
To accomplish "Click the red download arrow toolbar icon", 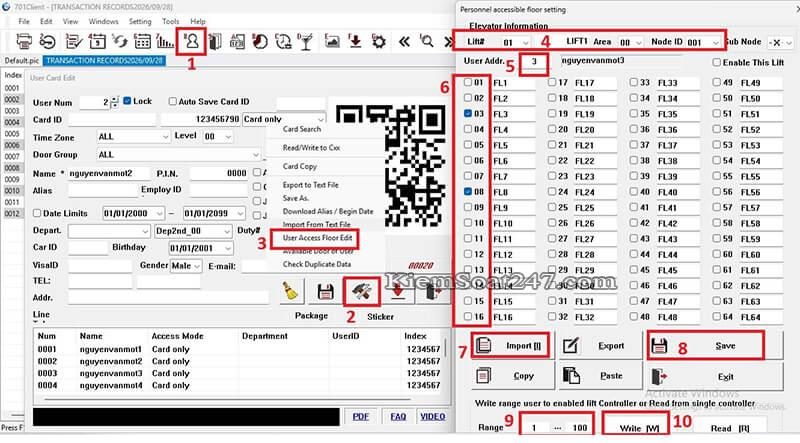I will pos(355,41).
